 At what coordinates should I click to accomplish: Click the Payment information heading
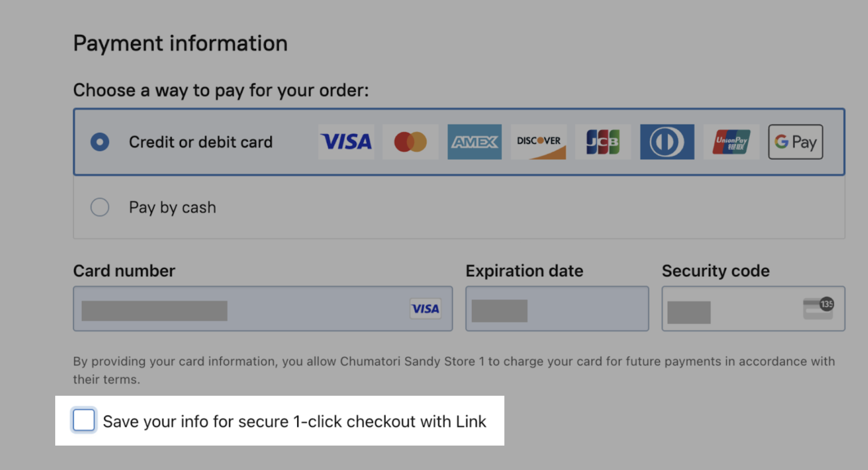180,43
